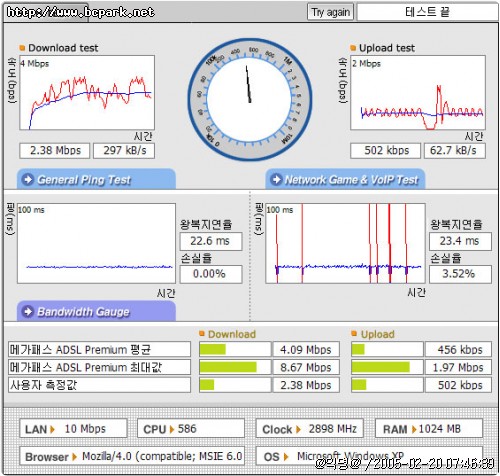Click the 1.97 Mbps upload progress bar
The width and height of the screenshot is (500, 476).
point(387,367)
